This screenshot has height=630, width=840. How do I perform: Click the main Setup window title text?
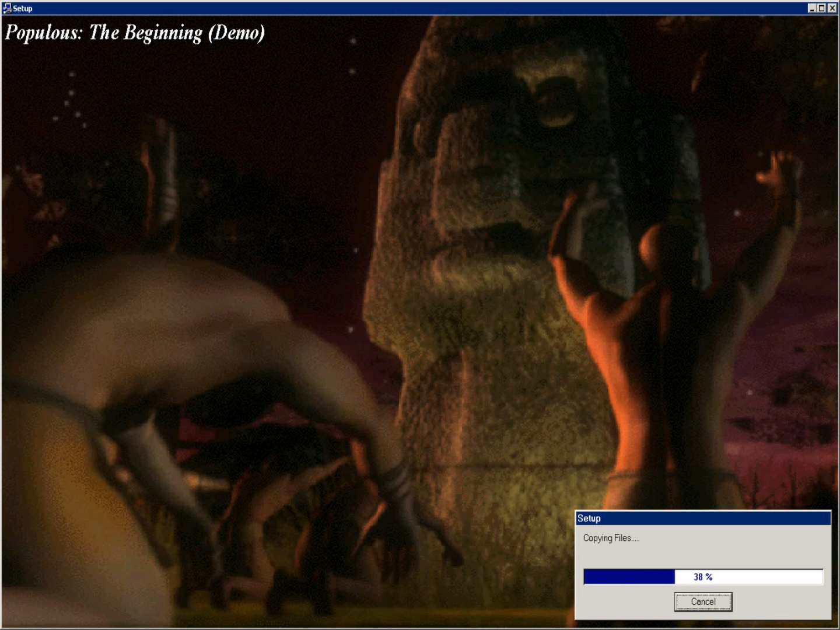pyautogui.click(x=23, y=8)
